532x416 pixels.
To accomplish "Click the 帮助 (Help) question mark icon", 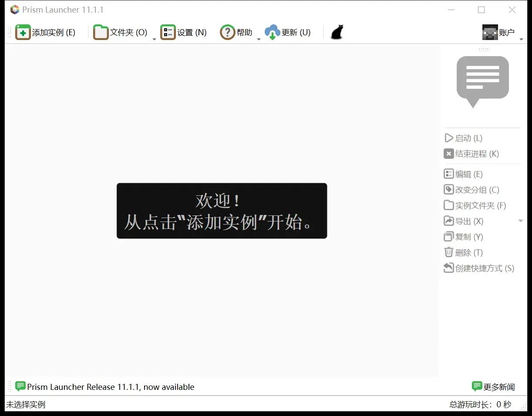I will pos(227,33).
